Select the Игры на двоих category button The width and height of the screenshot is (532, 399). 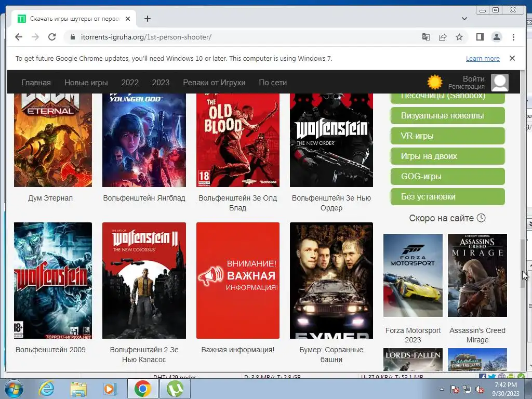coord(447,156)
